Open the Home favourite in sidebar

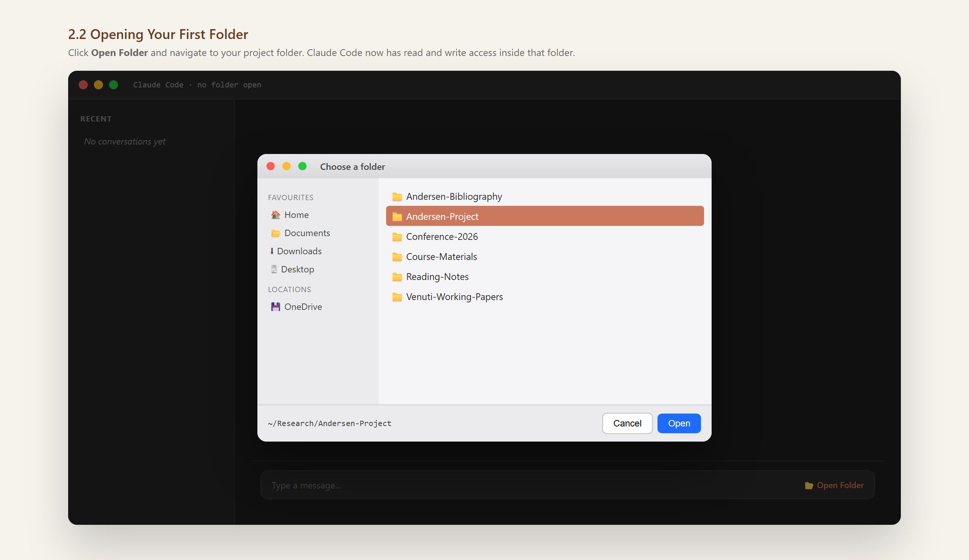tap(290, 215)
